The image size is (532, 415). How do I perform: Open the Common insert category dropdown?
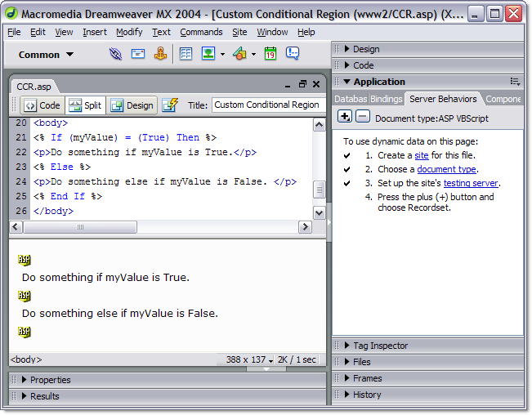click(x=46, y=55)
